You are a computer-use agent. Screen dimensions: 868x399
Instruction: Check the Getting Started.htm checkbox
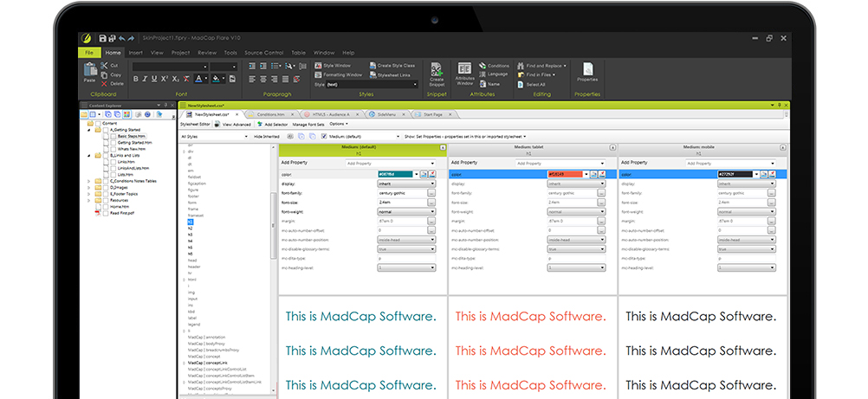click(x=113, y=142)
